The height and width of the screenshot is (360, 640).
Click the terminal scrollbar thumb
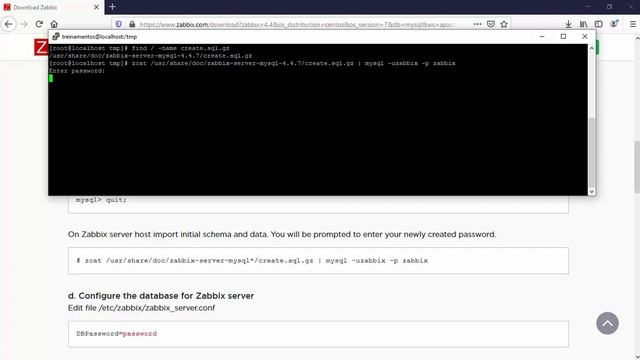point(592,152)
